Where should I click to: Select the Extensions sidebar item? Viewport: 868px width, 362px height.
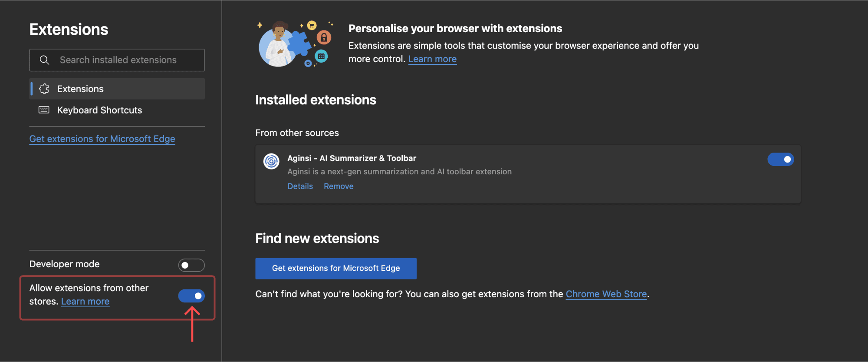tap(117, 89)
